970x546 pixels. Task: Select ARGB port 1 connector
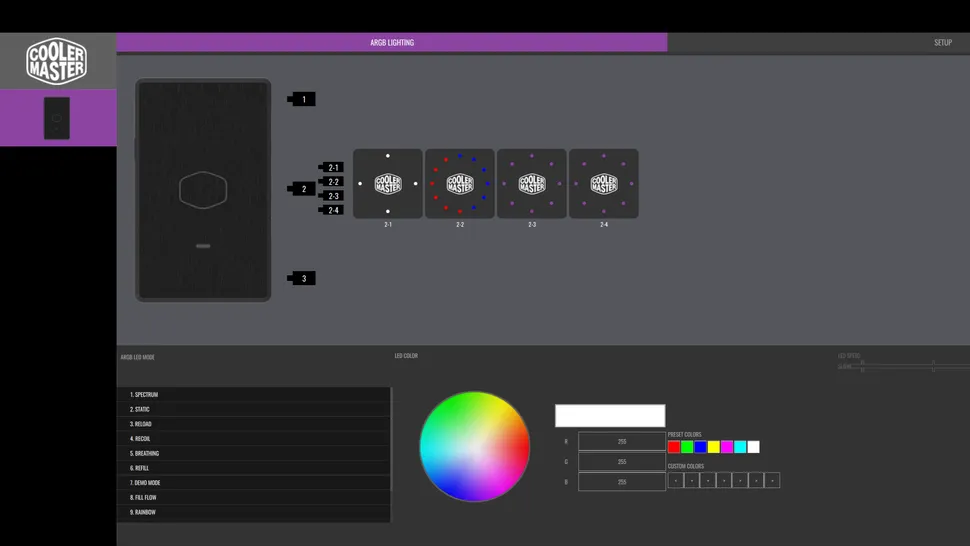pos(303,99)
